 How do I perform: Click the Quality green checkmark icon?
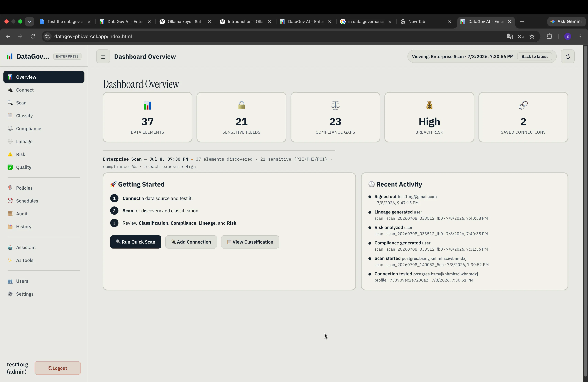coord(10,167)
